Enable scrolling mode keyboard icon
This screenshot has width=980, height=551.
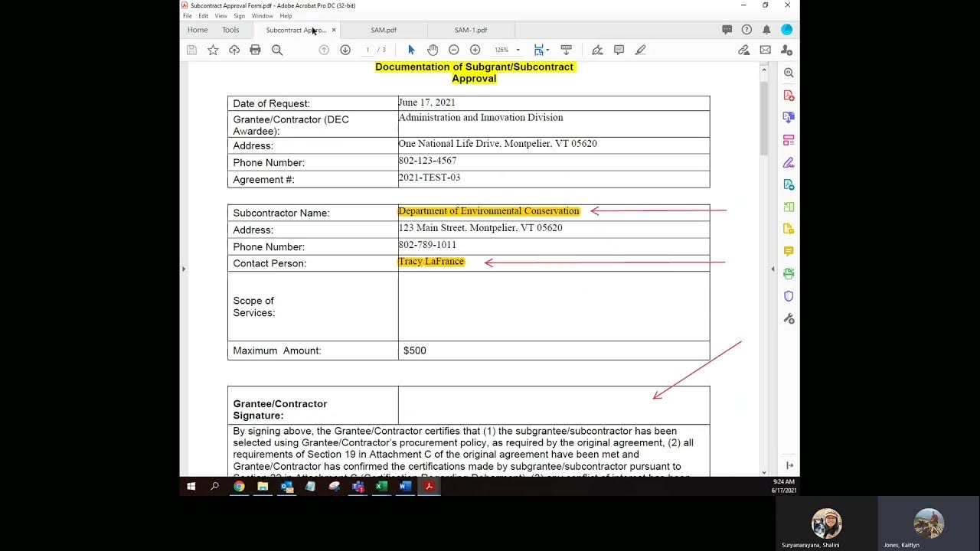[567, 50]
